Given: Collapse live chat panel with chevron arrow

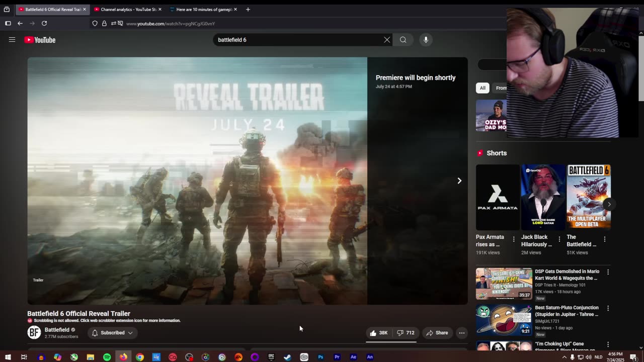Looking at the screenshot, I should pos(459,180).
